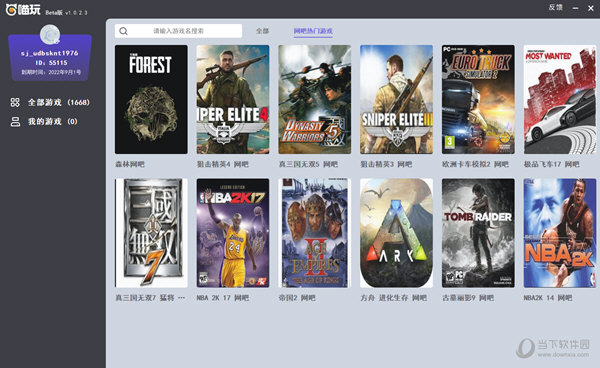Switch to the 全部 tab
The height and width of the screenshot is (368, 600).
tap(262, 31)
